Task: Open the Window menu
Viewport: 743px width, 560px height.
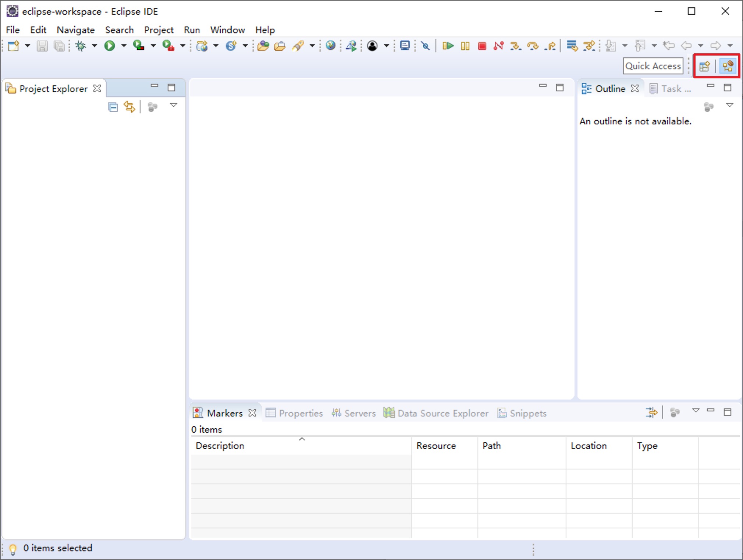Action: (x=227, y=30)
